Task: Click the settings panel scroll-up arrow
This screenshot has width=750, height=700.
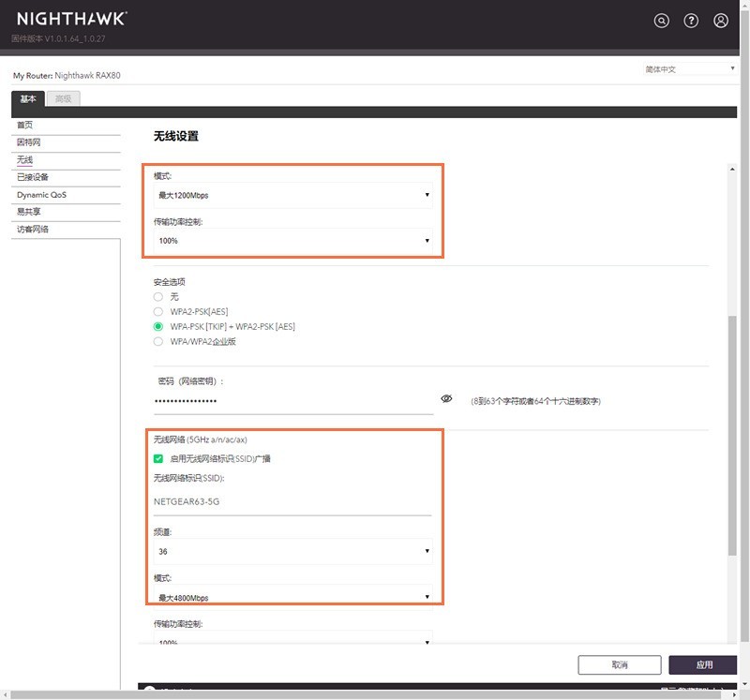Action: (x=732, y=169)
